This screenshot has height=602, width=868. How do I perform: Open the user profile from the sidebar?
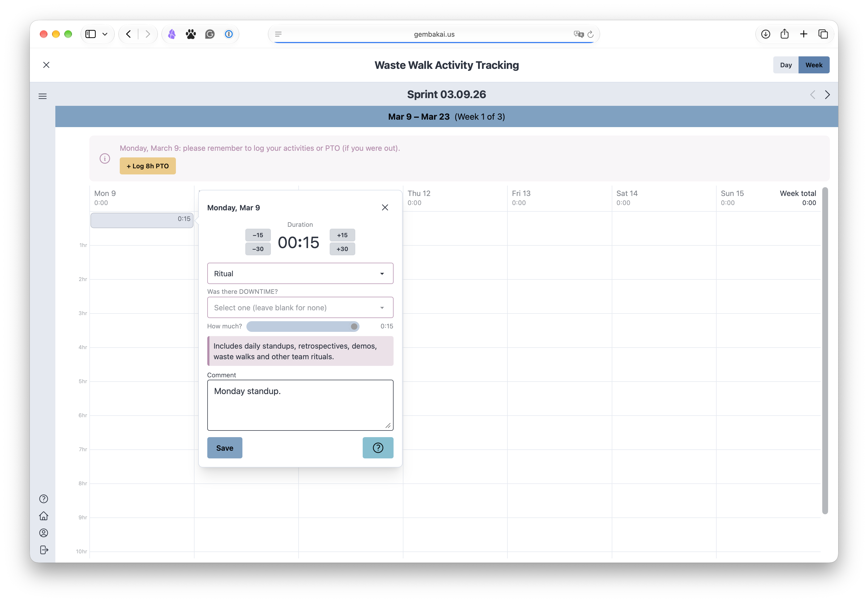click(x=44, y=533)
